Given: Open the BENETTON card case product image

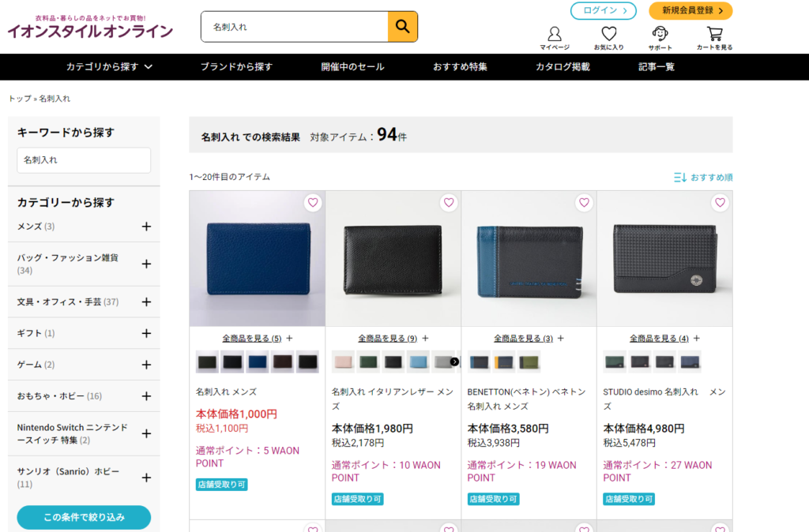Looking at the screenshot, I should click(529, 259).
